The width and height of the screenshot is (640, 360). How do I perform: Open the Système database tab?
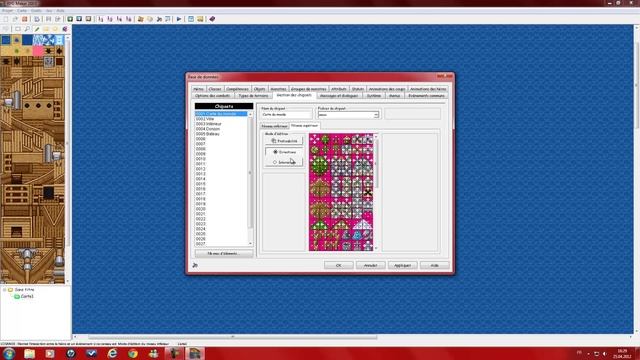(x=373, y=96)
